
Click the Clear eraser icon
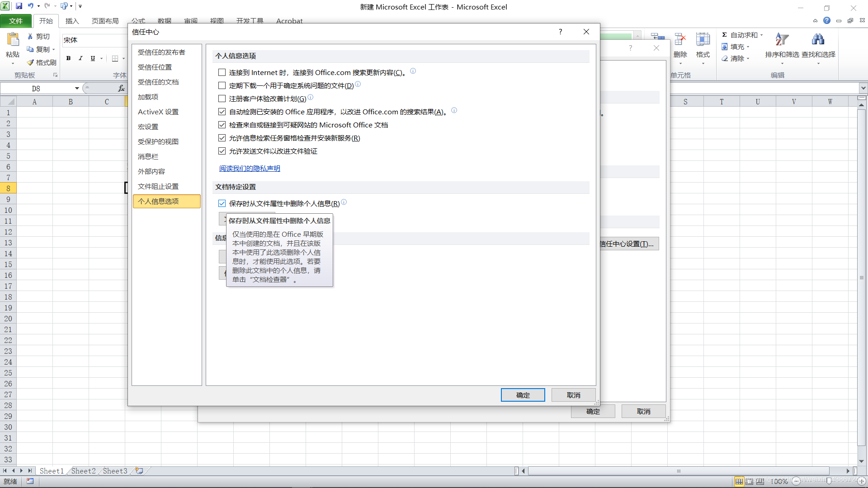(x=724, y=58)
